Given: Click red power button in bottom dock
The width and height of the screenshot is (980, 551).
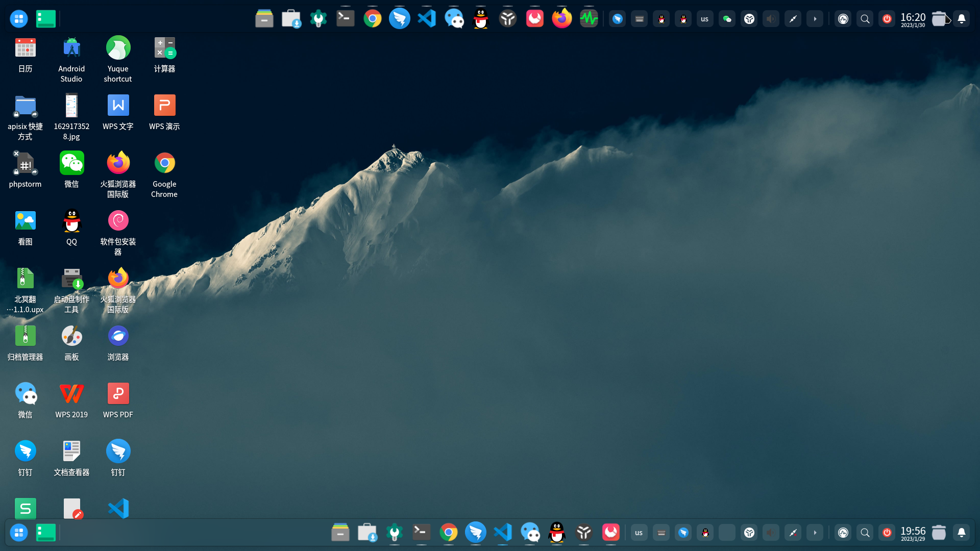Looking at the screenshot, I should [887, 533].
